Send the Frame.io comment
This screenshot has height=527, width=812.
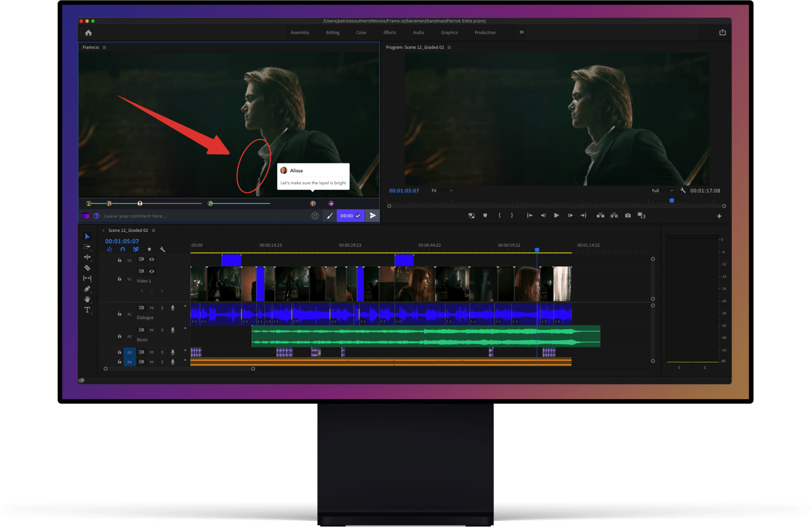coord(373,216)
